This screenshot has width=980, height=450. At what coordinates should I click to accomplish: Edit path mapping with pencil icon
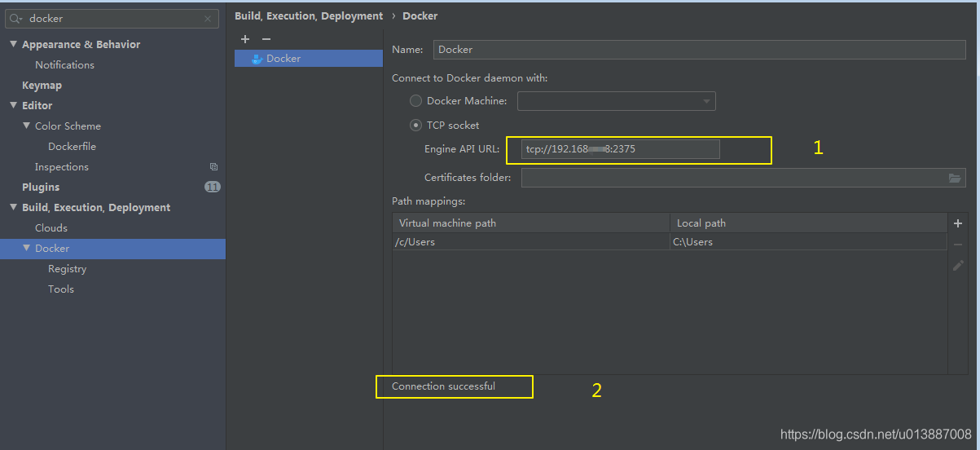[958, 266]
